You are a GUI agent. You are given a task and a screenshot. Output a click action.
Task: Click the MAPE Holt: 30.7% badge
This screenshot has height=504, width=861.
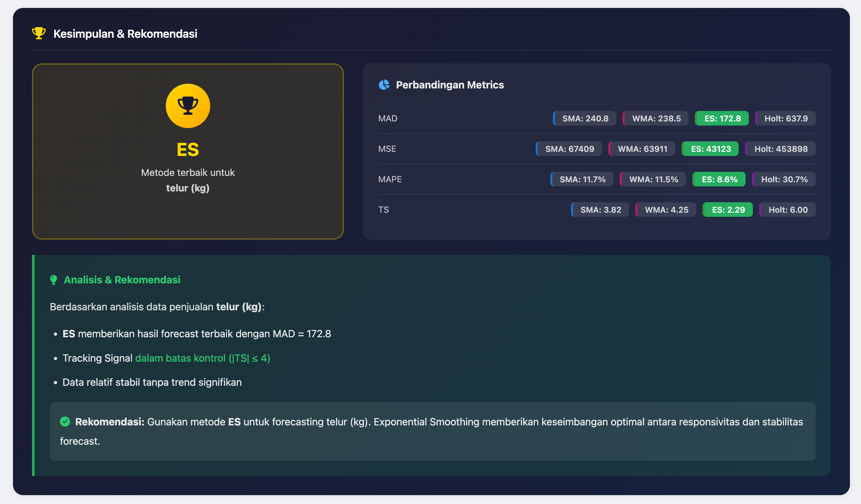[784, 179]
